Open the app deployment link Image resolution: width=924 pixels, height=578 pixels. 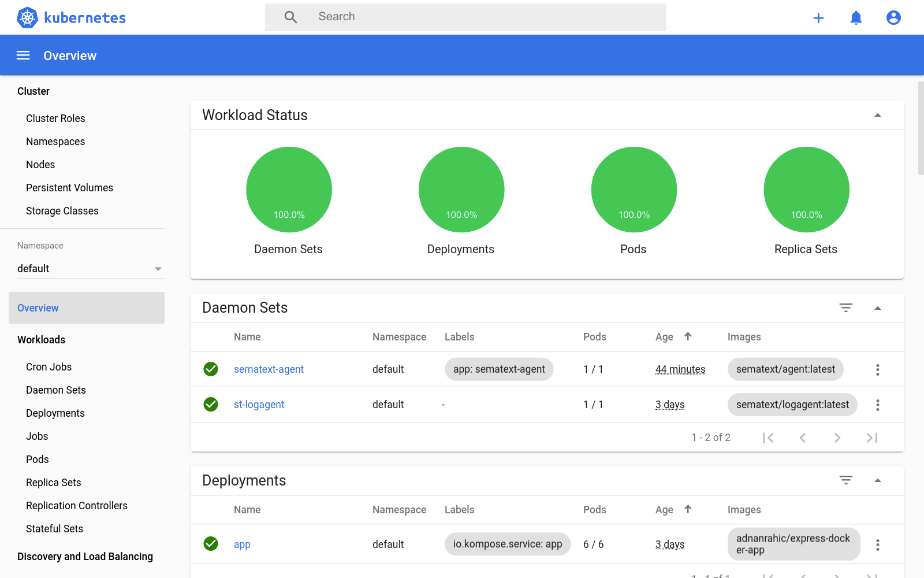tap(242, 544)
